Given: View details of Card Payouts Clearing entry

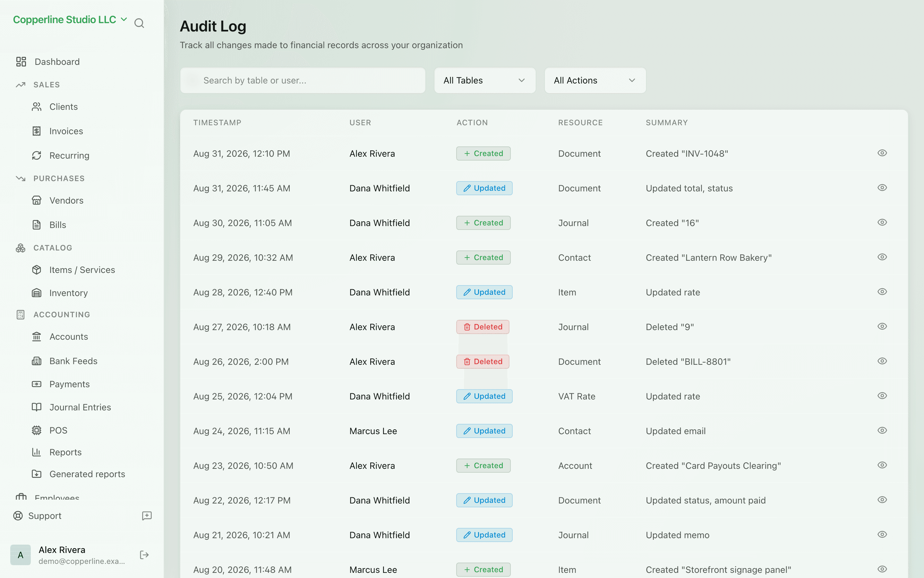Looking at the screenshot, I should [x=882, y=465].
